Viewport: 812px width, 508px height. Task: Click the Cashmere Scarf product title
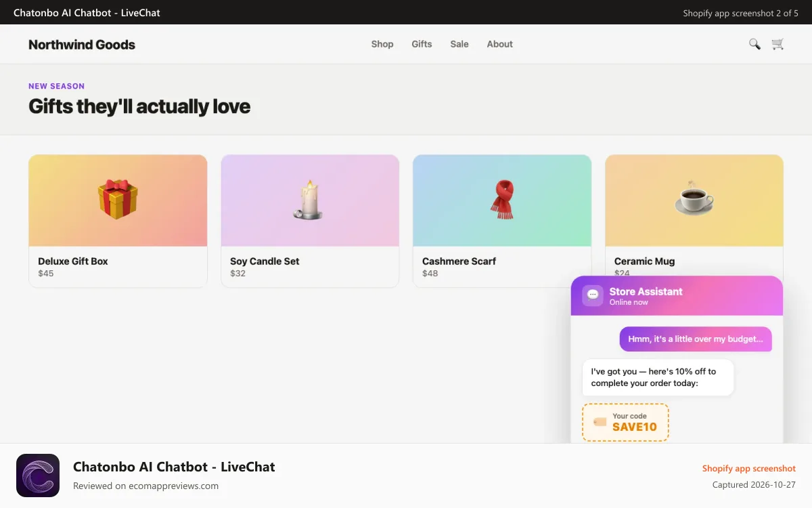pos(459,261)
